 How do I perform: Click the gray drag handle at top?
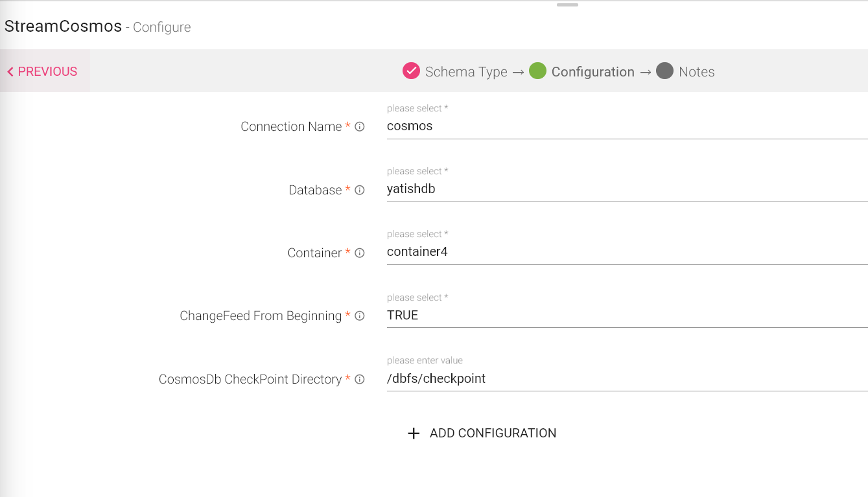[x=567, y=5]
